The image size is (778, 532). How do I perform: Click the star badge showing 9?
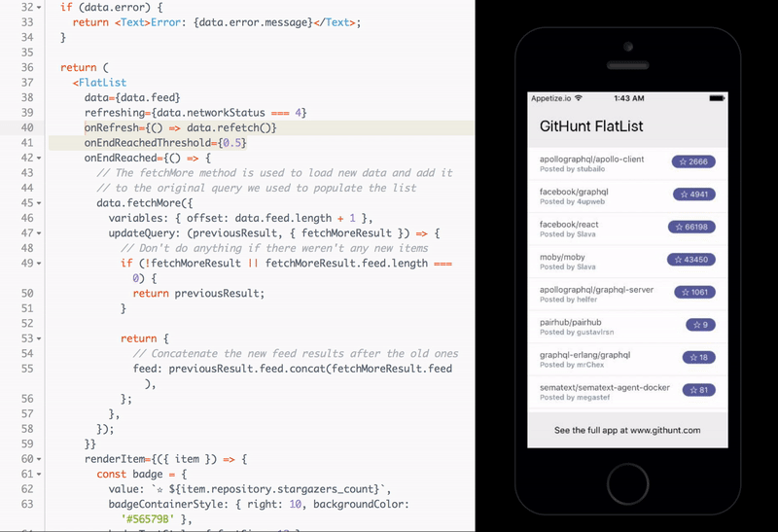click(700, 325)
